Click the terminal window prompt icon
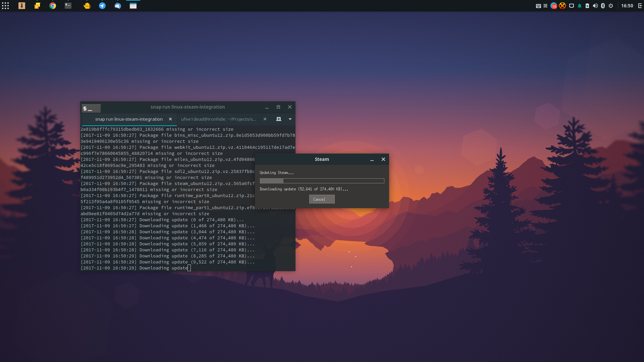 coord(91,108)
